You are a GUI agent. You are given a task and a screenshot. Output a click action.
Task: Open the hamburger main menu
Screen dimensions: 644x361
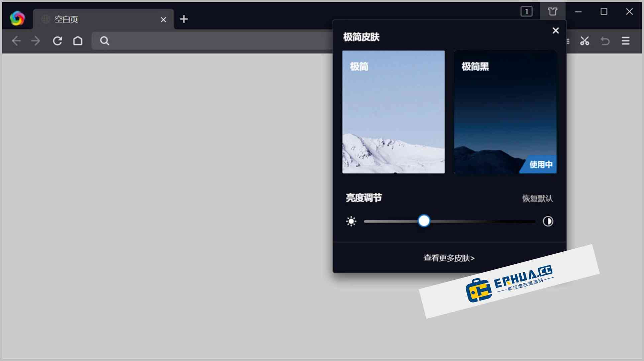pyautogui.click(x=626, y=41)
